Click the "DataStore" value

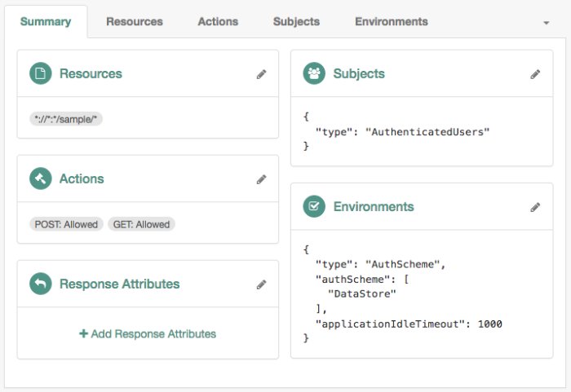point(361,294)
